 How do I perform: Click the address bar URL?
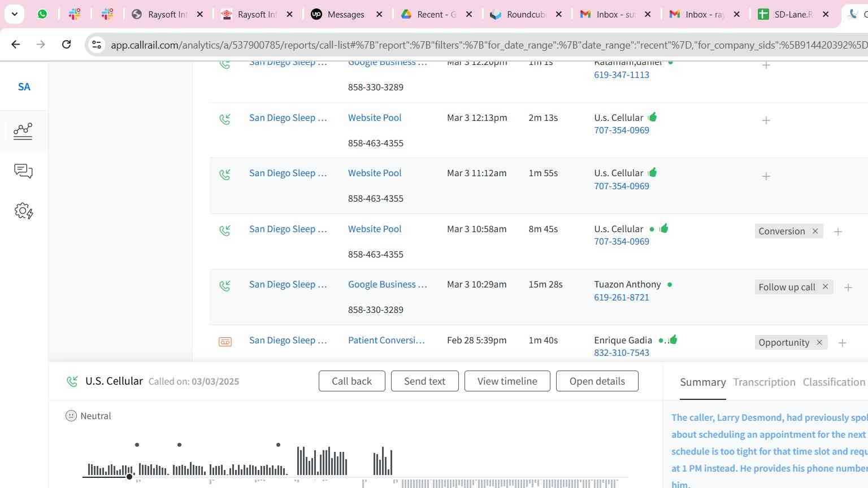coord(489,45)
